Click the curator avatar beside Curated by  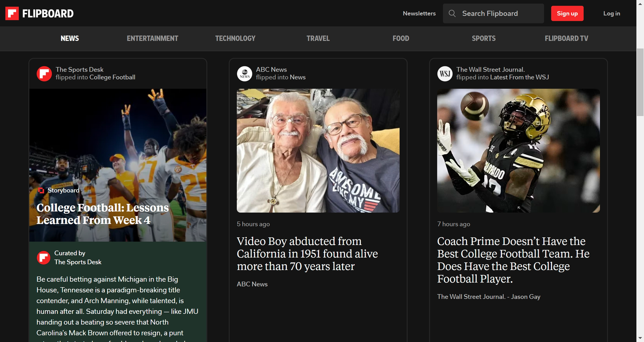43,258
